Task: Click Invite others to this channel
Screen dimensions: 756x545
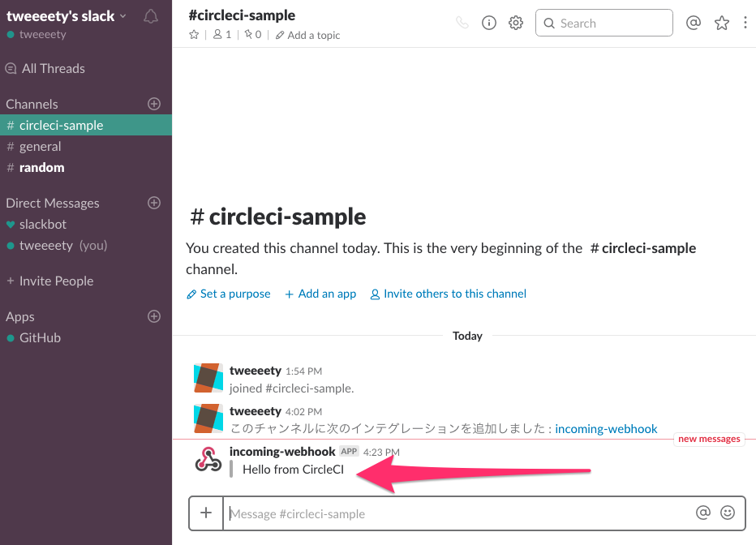Action: click(448, 294)
